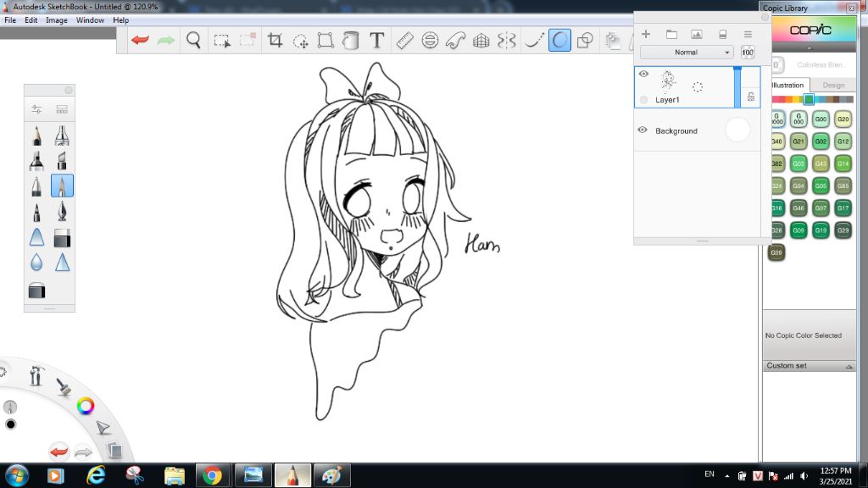This screenshot has height=488, width=868.
Task: Click the Layer1 opacity value box
Action: [748, 53]
